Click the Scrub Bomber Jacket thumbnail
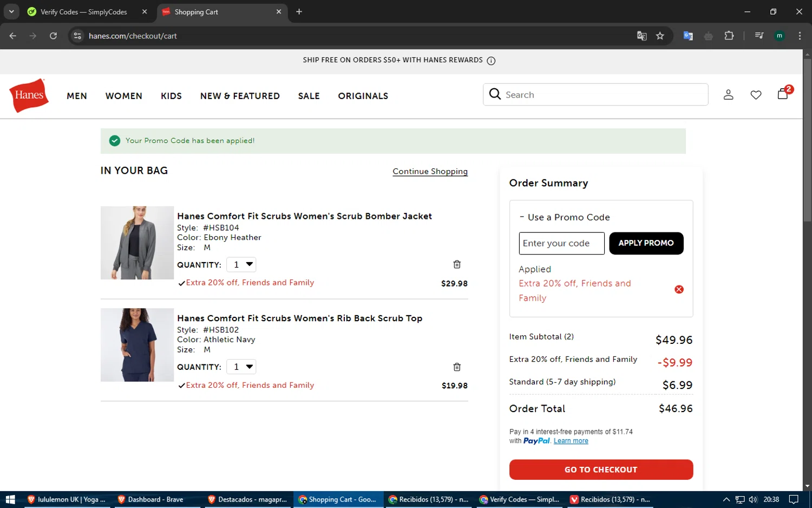812x508 pixels. (137, 243)
